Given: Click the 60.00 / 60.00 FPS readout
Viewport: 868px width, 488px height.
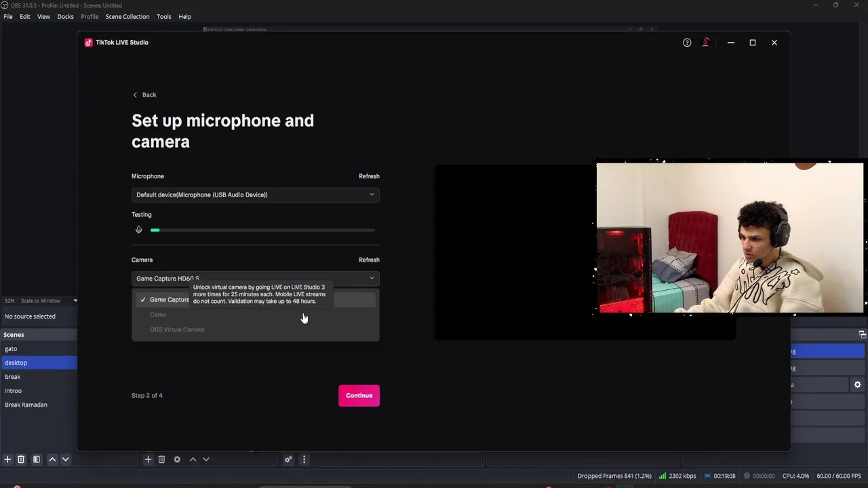Looking at the screenshot, I should pos(839,476).
